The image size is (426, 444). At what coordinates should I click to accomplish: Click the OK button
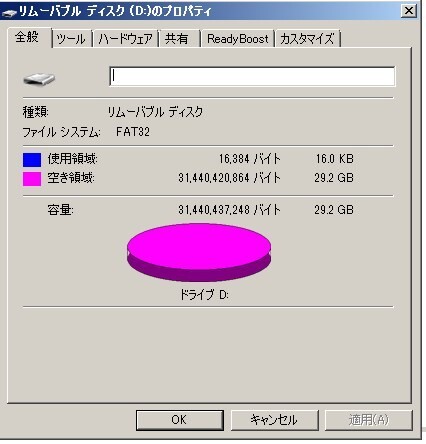pyautogui.click(x=179, y=420)
